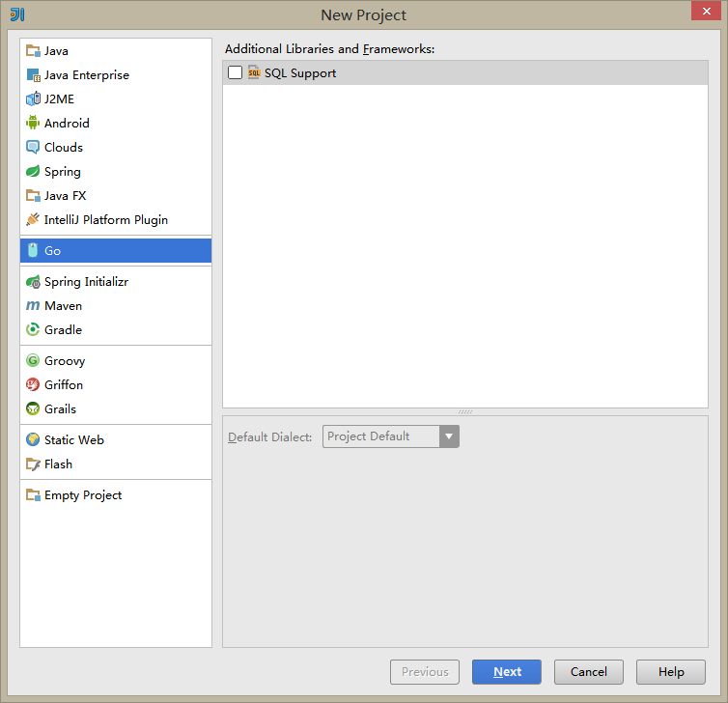
Task: Choose the "Maven" list label
Action: point(63,305)
